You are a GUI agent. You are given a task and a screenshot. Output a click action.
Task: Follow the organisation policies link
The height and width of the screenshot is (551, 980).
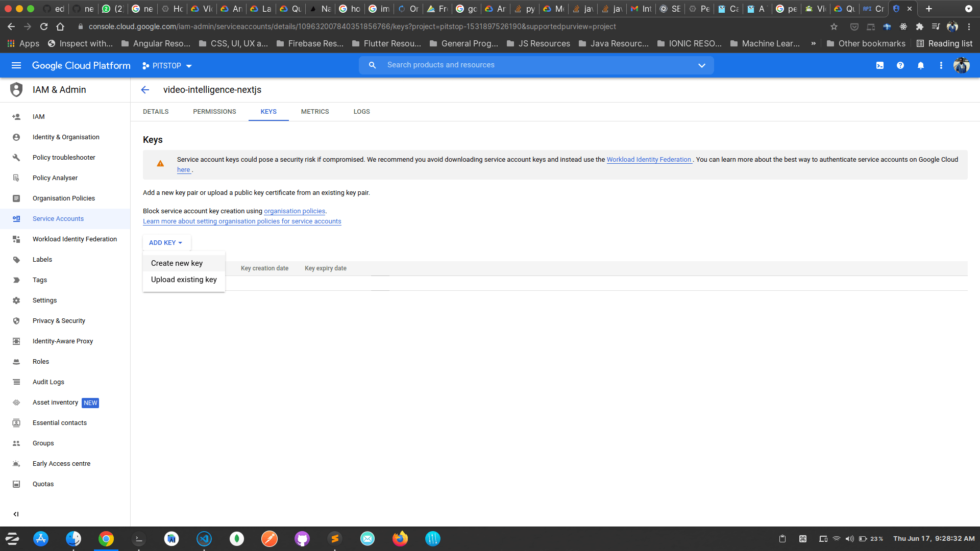[x=295, y=211]
